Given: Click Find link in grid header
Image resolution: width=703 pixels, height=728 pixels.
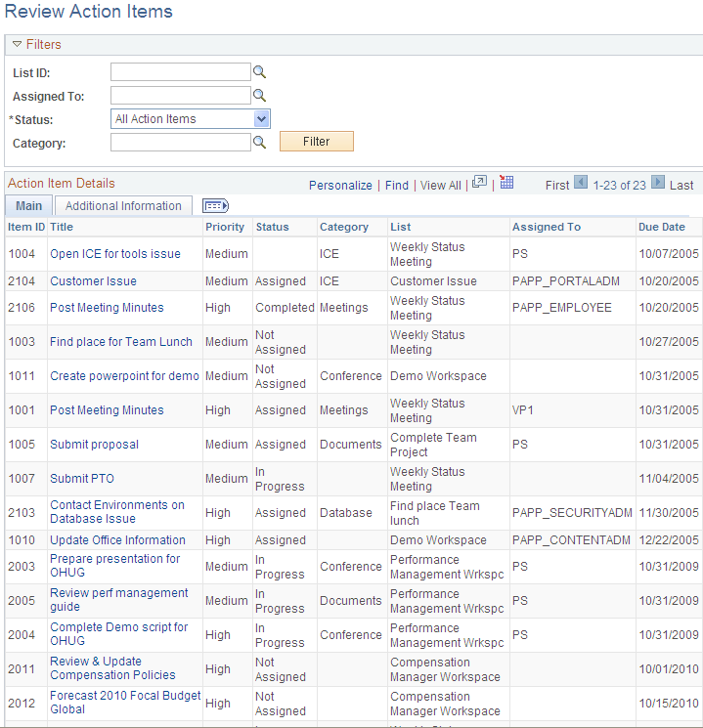Looking at the screenshot, I should (x=397, y=186).
